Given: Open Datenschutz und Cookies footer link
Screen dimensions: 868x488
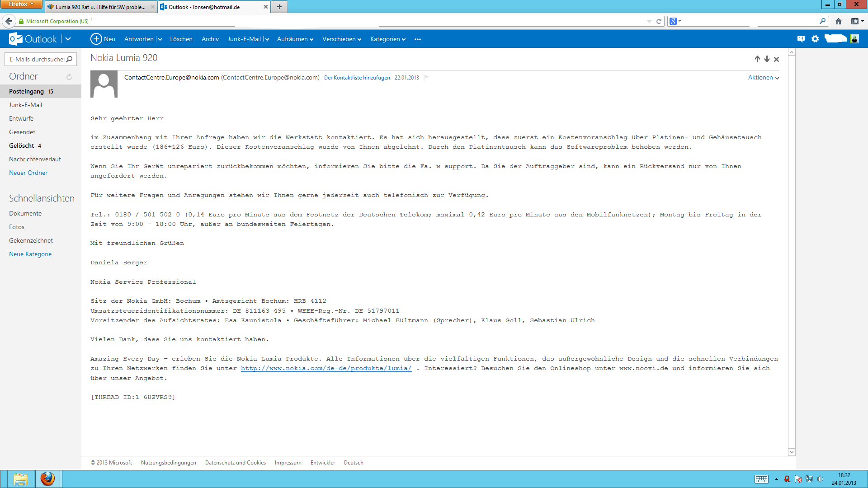Looking at the screenshot, I should coord(235,463).
